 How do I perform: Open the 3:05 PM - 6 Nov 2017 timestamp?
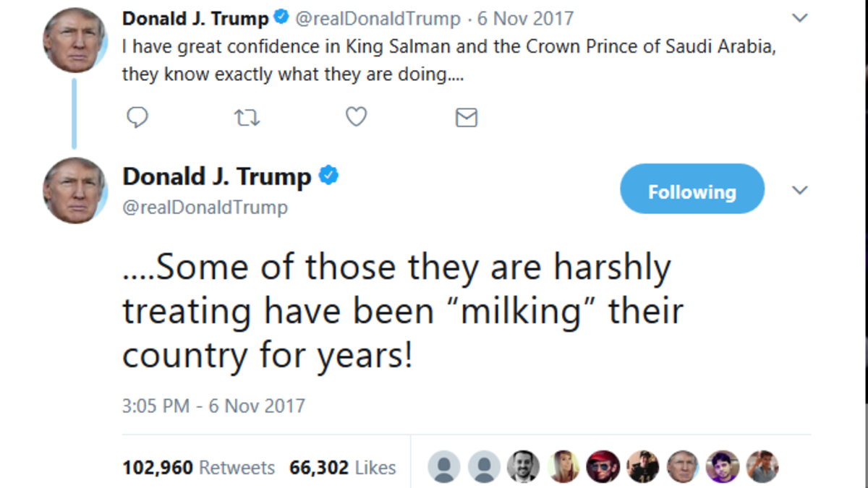point(213,406)
